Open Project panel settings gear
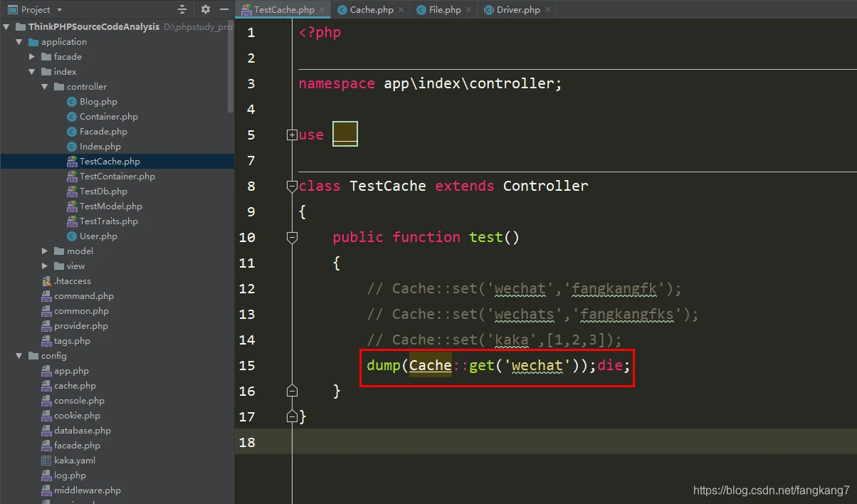 pos(206,9)
